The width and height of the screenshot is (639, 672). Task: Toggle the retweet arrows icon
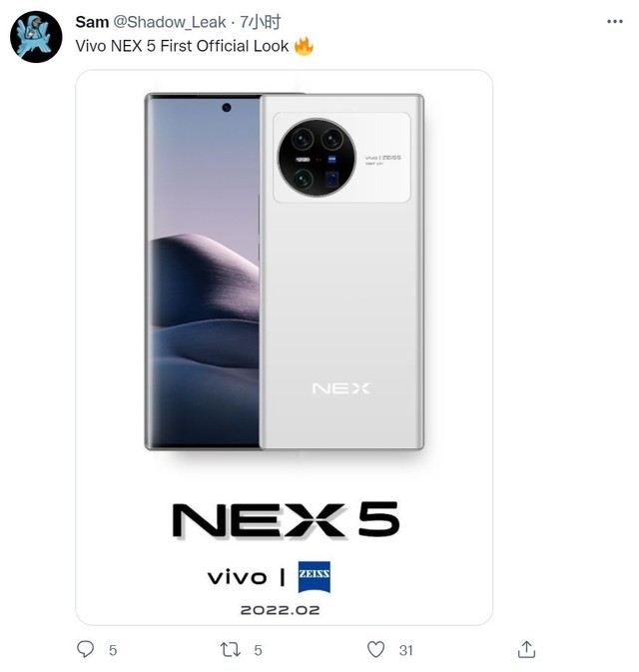(x=231, y=649)
